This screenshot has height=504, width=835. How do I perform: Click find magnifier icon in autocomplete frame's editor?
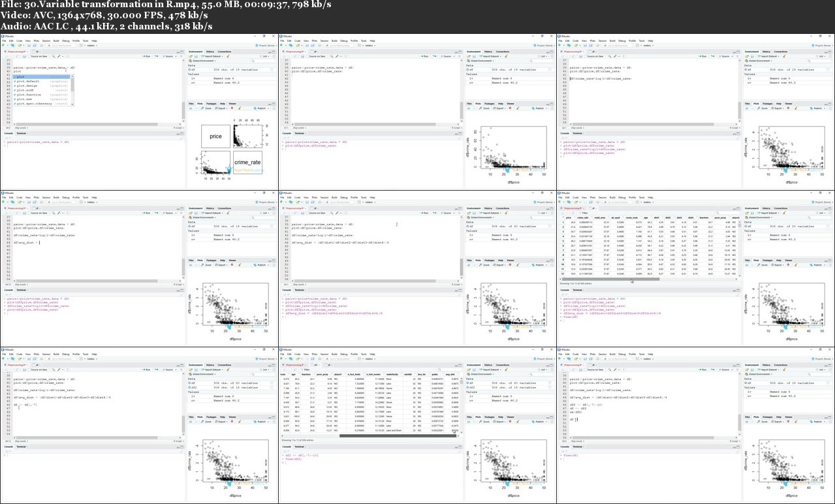click(54, 56)
